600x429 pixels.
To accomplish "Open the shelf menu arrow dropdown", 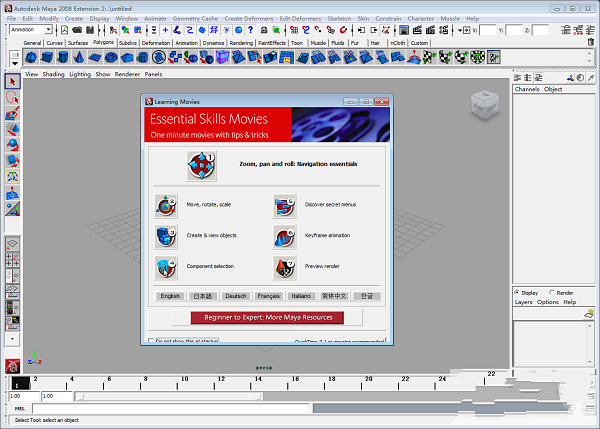I will coord(15,63).
